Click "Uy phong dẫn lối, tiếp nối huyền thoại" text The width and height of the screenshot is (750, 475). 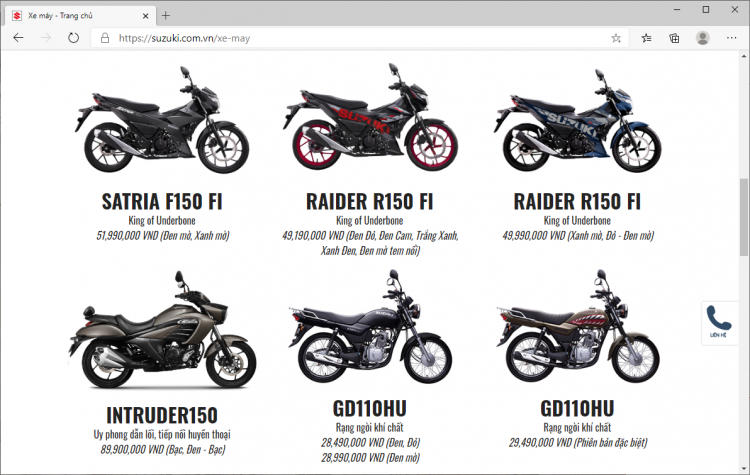(x=162, y=434)
